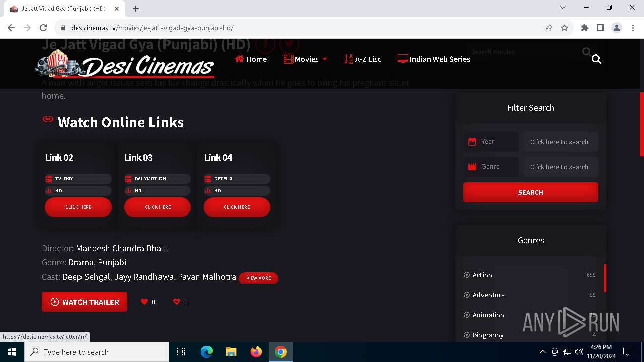Open the Windows Start menu
Viewport: 644px width, 362px height.
point(12,352)
